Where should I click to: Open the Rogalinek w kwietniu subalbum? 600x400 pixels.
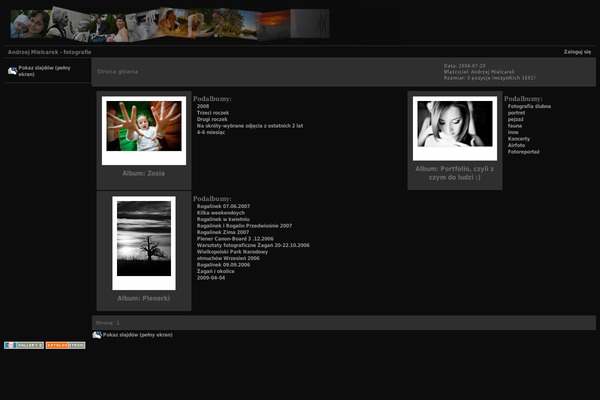tap(223, 219)
